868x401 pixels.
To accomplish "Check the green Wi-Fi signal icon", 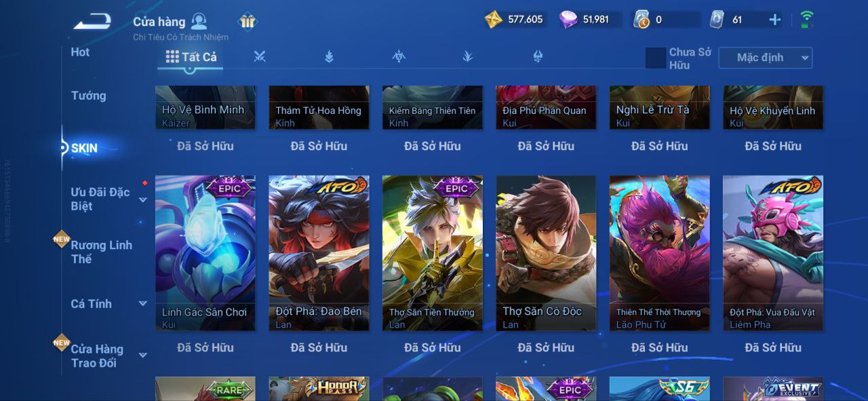I will click(x=806, y=20).
